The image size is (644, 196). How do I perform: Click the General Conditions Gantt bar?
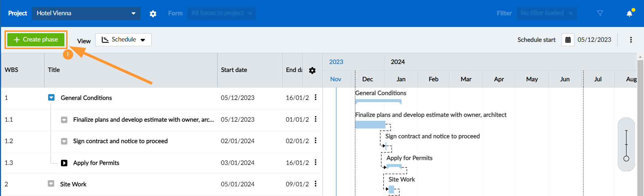pos(378,101)
